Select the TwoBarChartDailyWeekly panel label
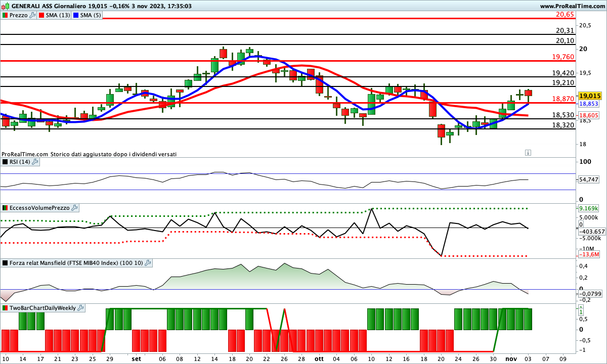This screenshot has height=364, width=607. pyautogui.click(x=43, y=307)
